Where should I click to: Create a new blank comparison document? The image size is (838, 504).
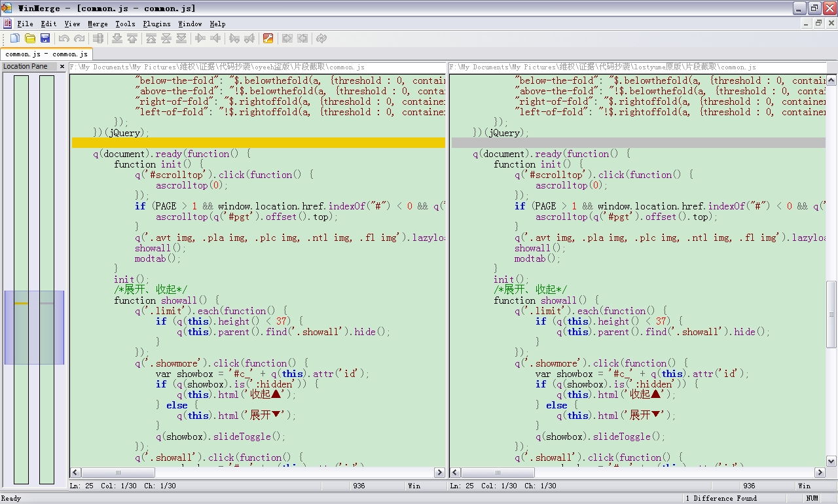[x=14, y=39]
